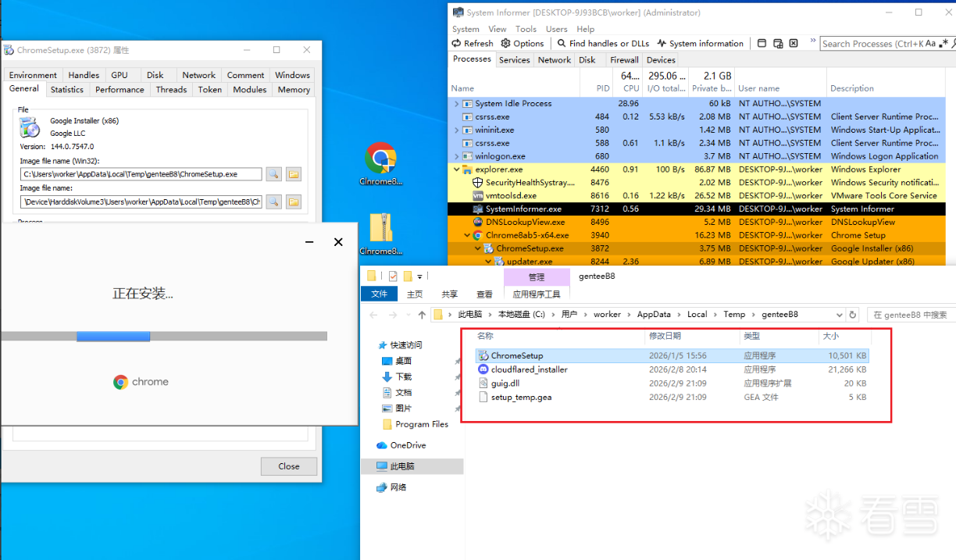Select guig.dll file

tap(672, 383)
